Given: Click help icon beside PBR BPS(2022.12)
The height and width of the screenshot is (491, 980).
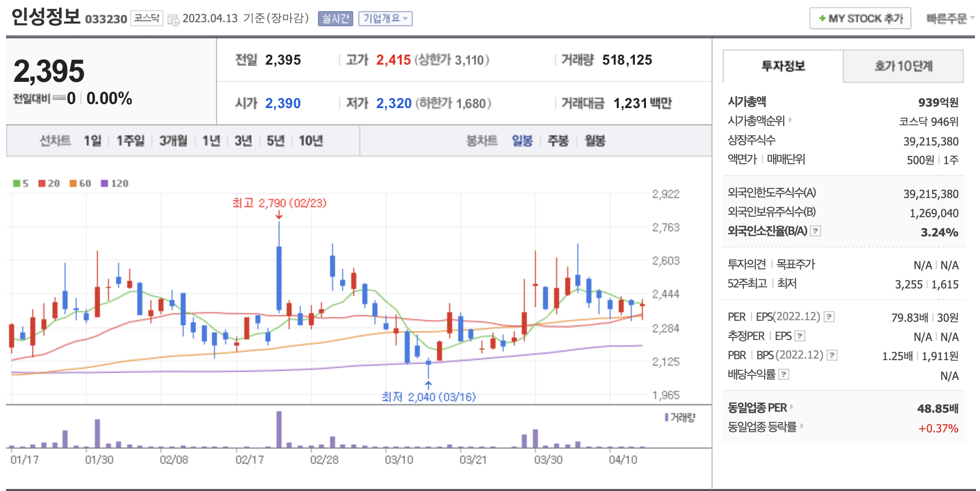Looking at the screenshot, I should (832, 356).
